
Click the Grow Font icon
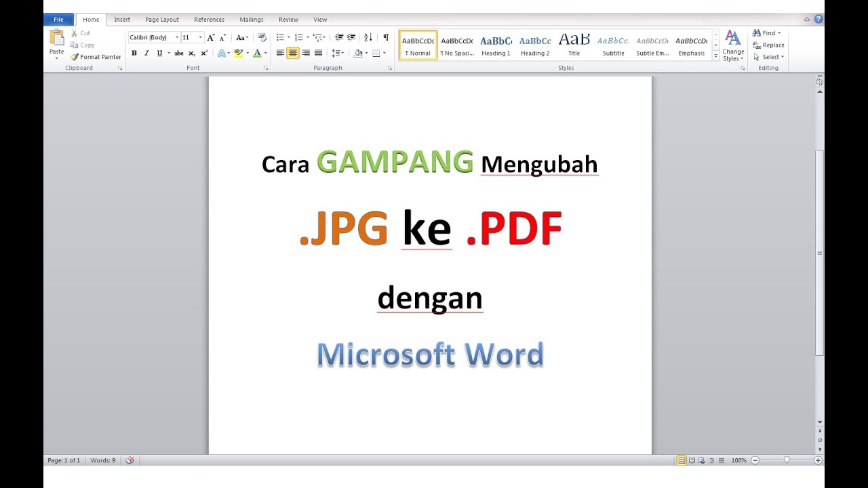[x=211, y=38]
